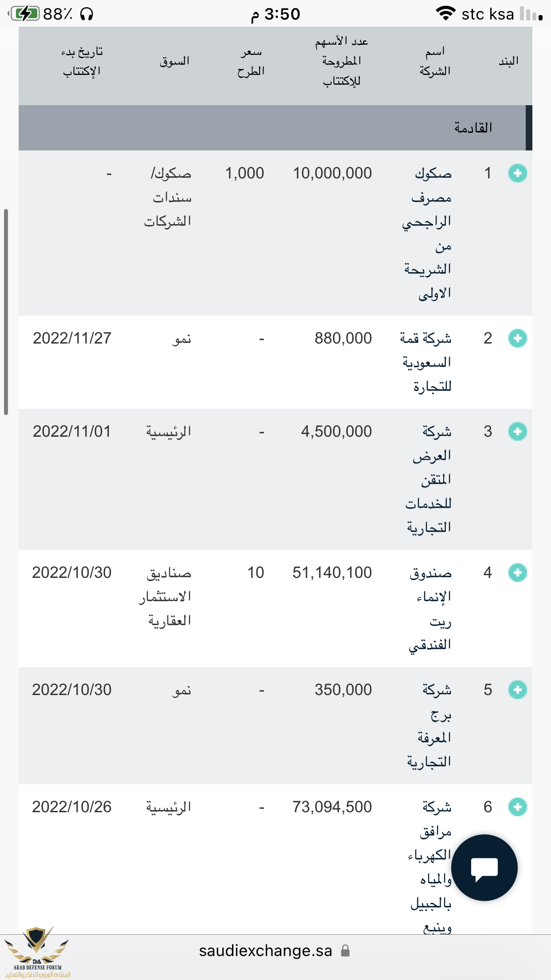Open the live chat bubble

484,868
